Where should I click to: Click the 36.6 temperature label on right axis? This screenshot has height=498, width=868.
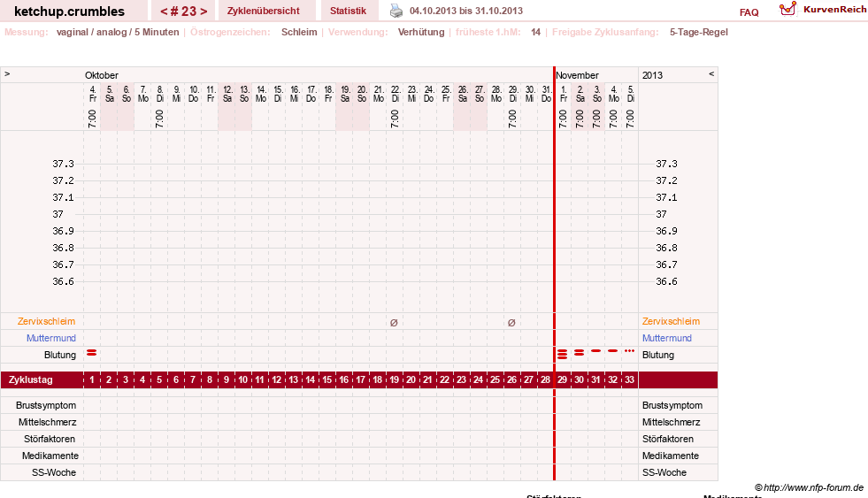666,281
